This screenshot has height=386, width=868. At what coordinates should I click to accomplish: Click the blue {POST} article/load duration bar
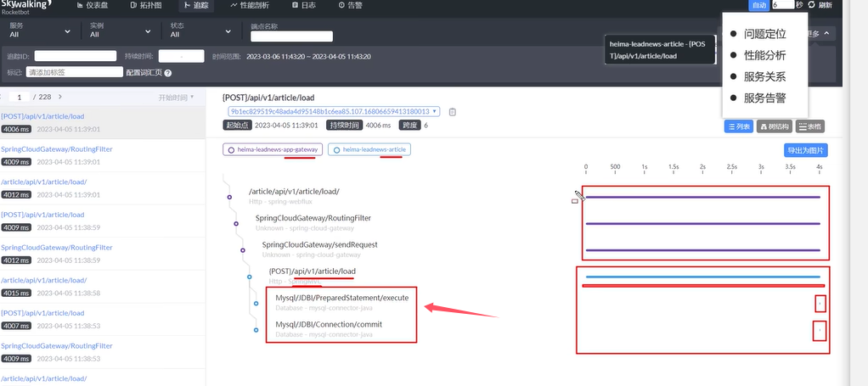click(x=702, y=277)
